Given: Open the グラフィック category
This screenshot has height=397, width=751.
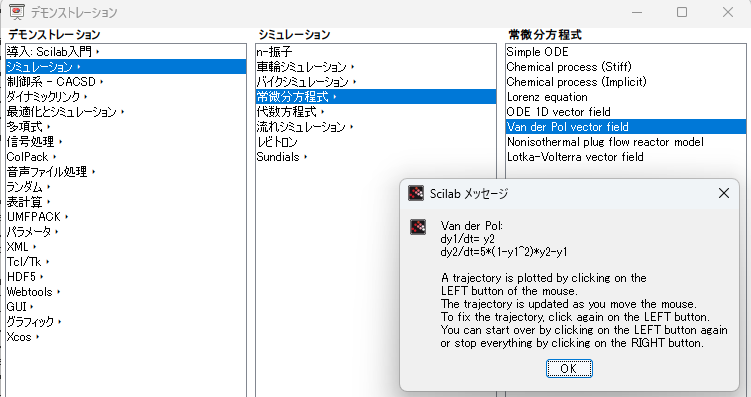Looking at the screenshot, I should [126, 322].
